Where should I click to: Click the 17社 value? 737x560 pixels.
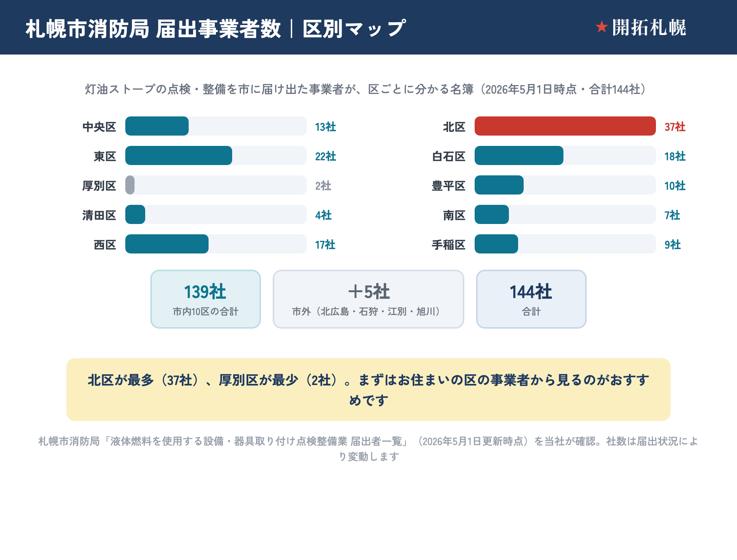tap(325, 245)
